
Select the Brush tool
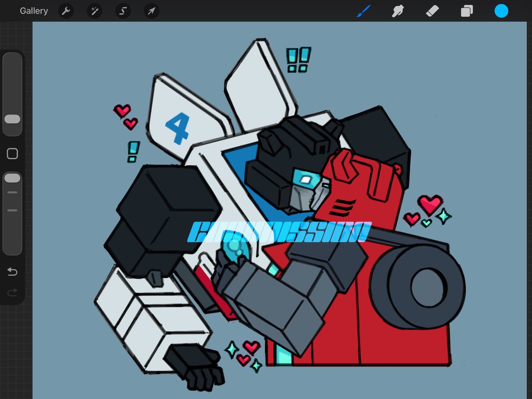pos(364,11)
